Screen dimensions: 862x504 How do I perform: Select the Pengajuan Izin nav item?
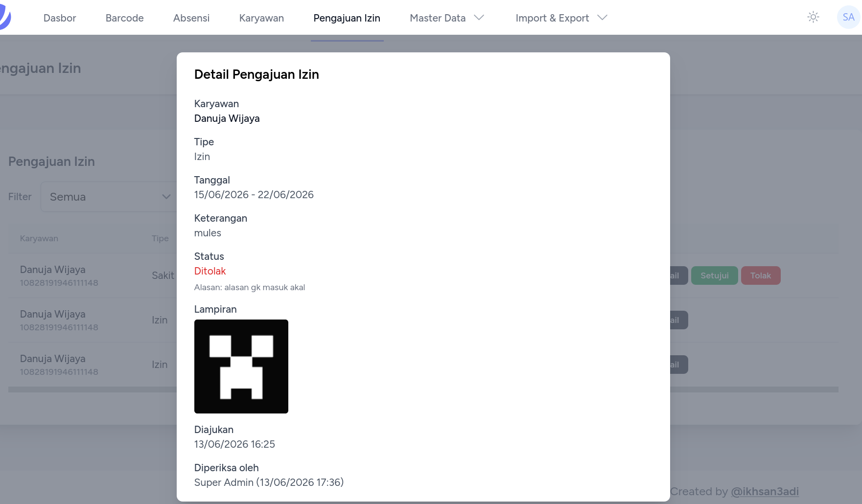[347, 18]
